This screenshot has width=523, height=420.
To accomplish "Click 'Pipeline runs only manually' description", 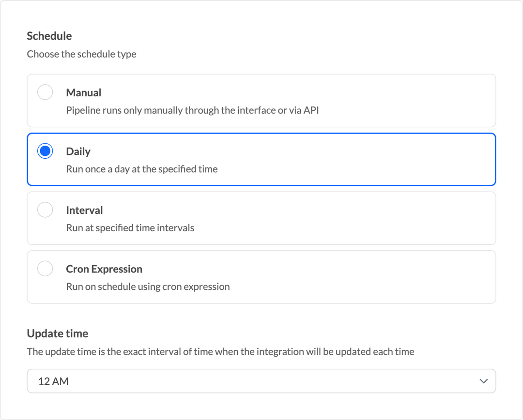I will (192, 110).
